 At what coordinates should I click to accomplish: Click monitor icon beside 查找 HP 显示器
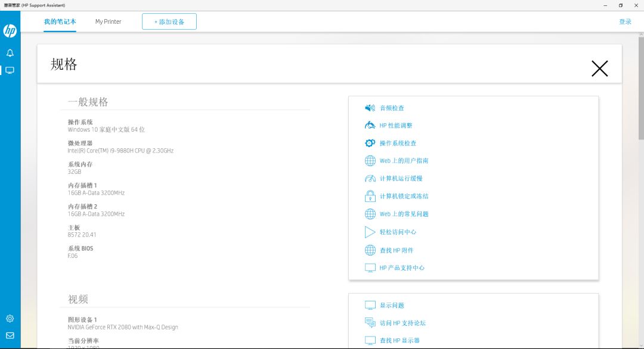point(370,341)
